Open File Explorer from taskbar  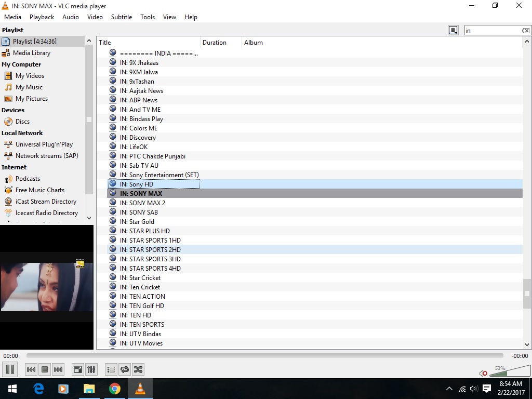pyautogui.click(x=89, y=389)
